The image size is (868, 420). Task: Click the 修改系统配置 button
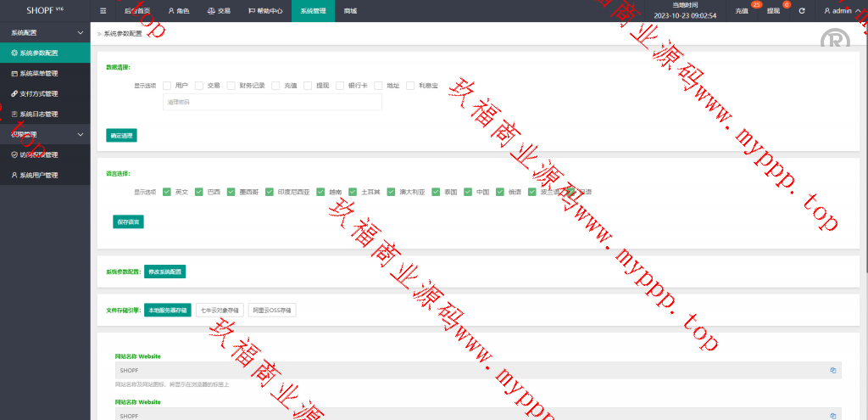(164, 272)
